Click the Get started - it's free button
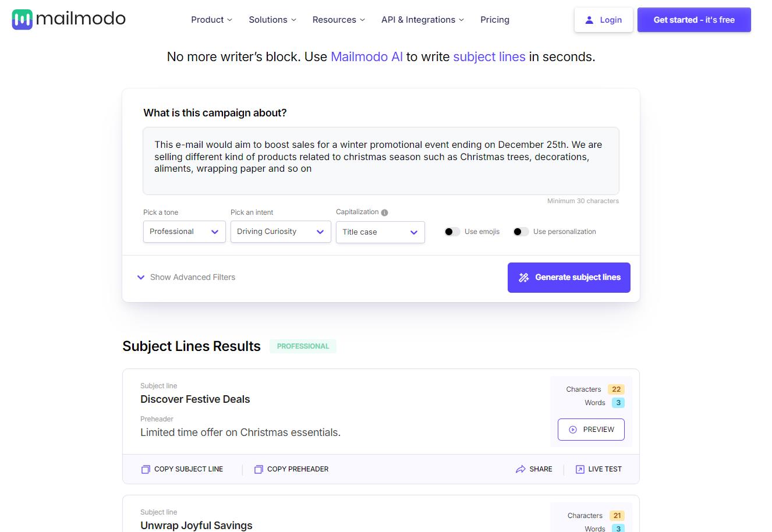Screen dimensions: 772x532 tap(694, 19)
